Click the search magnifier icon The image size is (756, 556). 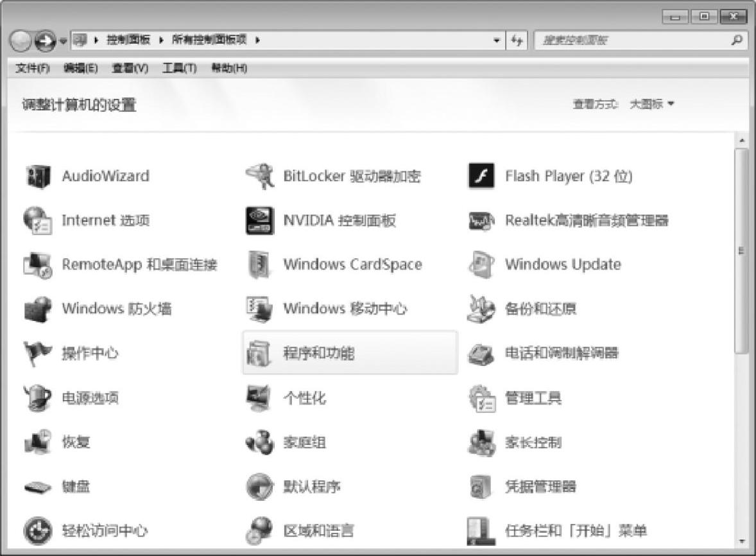[736, 40]
